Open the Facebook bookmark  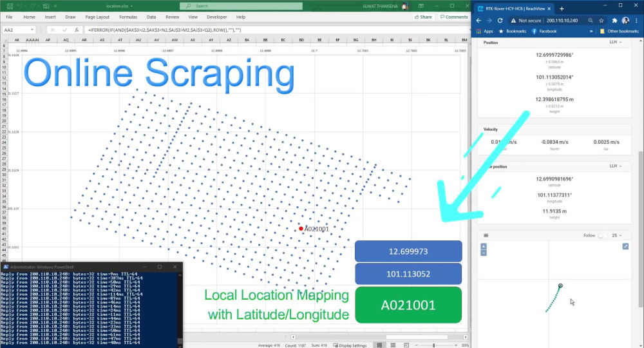click(544, 31)
